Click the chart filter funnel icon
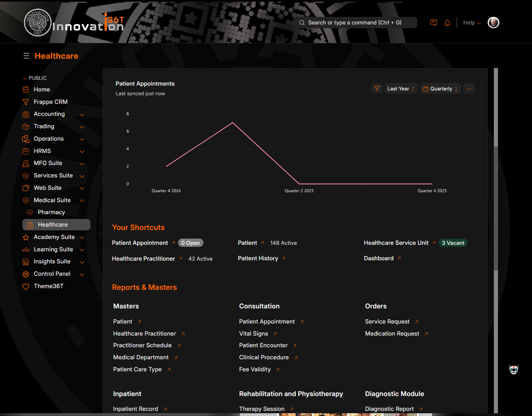 tap(377, 89)
